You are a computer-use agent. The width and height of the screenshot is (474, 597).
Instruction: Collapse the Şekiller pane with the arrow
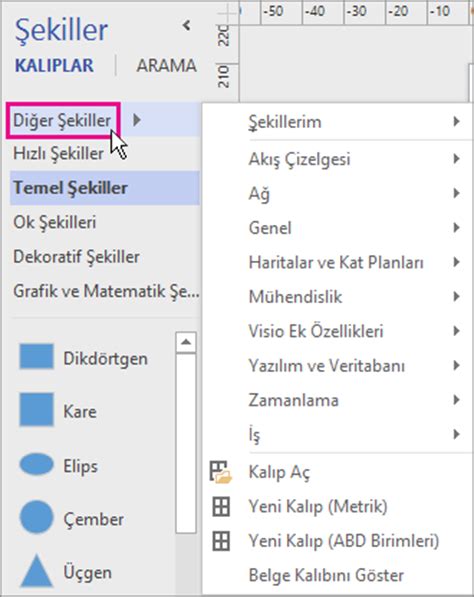[x=186, y=26]
